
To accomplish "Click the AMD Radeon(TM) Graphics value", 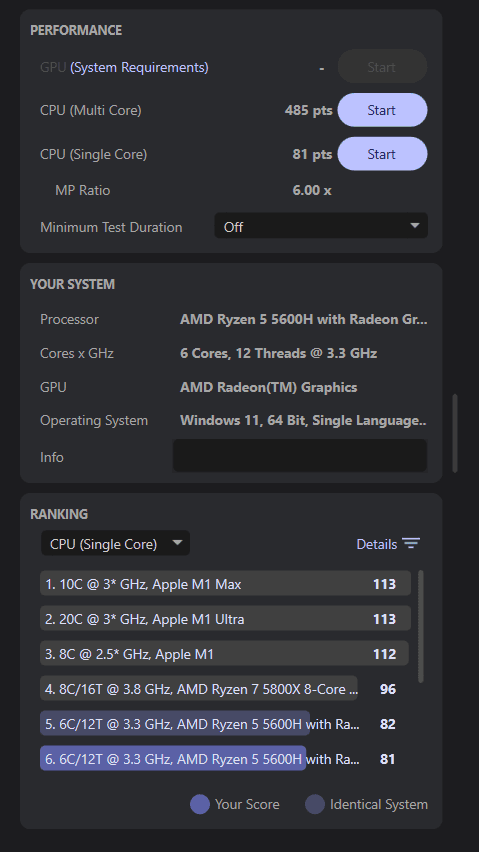I will (x=269, y=387).
